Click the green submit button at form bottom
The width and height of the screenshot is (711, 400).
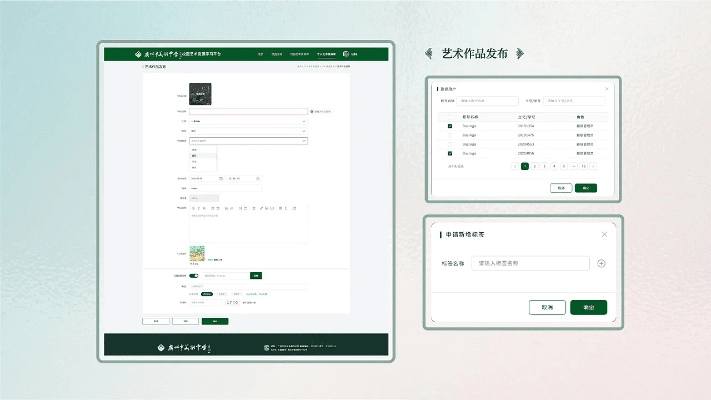215,321
